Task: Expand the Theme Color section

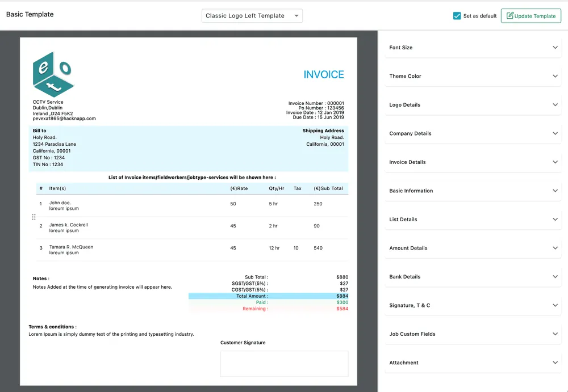Action: pos(473,76)
